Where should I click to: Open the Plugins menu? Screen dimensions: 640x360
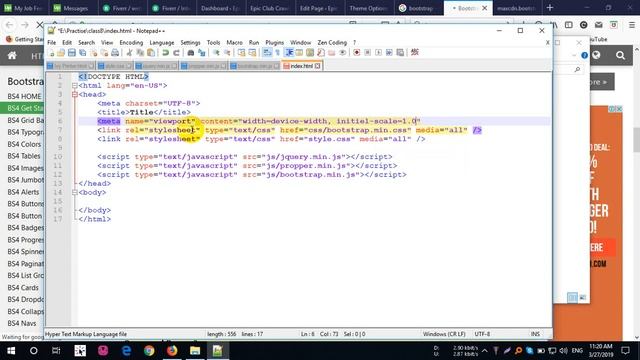point(274,42)
